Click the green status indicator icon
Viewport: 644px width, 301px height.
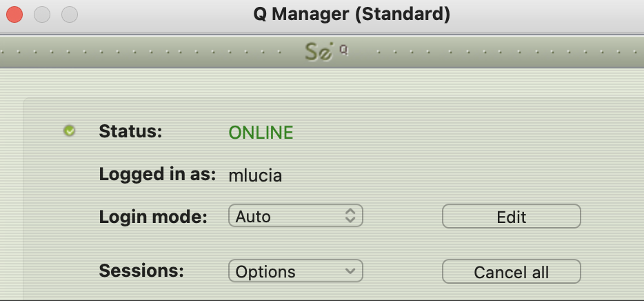pos(70,130)
